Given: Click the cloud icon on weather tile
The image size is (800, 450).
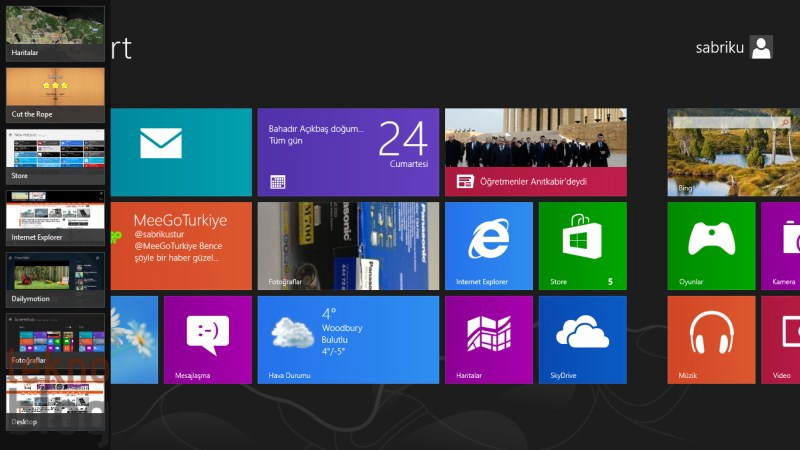Looking at the screenshot, I should pos(292,332).
